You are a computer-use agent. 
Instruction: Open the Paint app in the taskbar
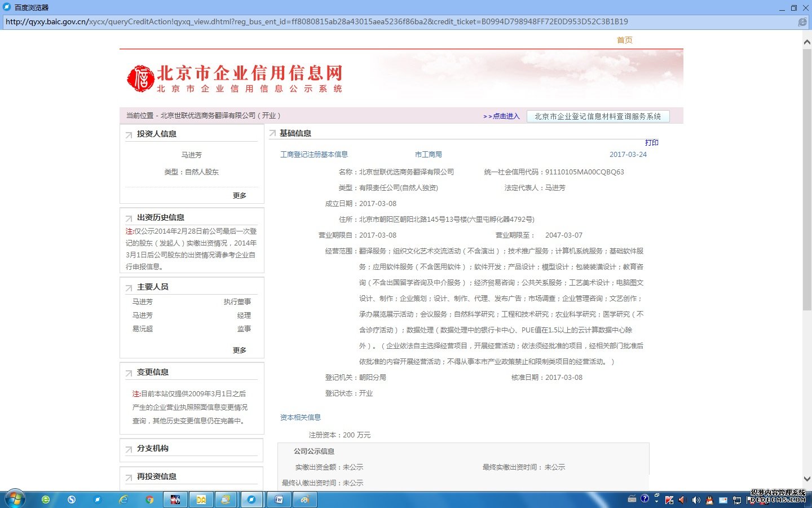pos(304,500)
